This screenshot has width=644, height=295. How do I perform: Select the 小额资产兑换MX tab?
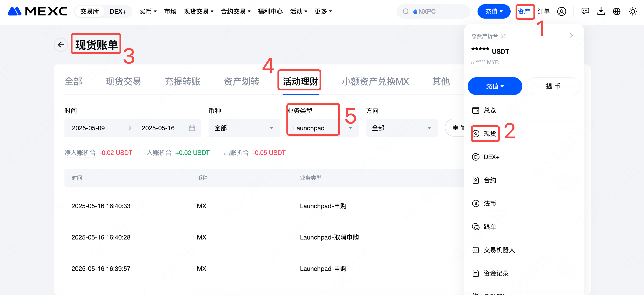click(375, 81)
